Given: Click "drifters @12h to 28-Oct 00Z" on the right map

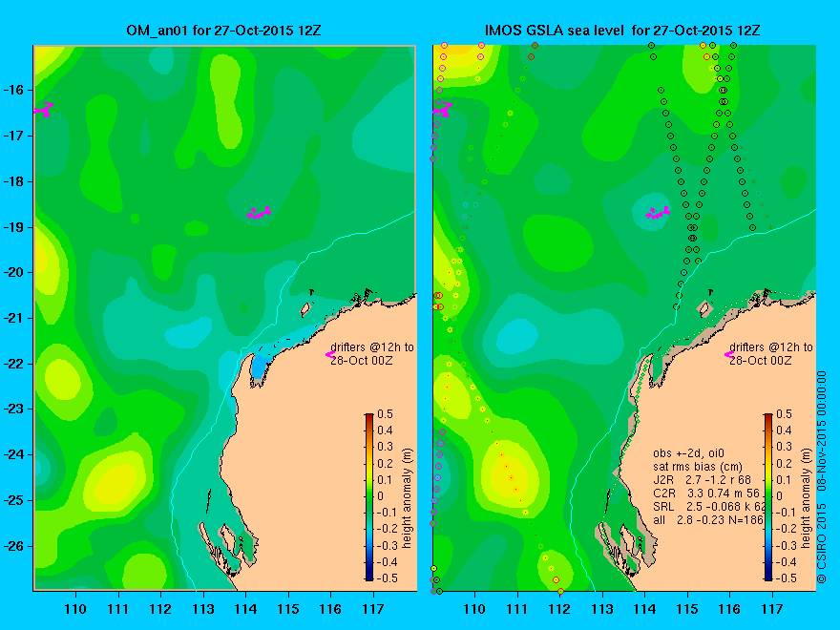Looking at the screenshot, I should point(771,353).
